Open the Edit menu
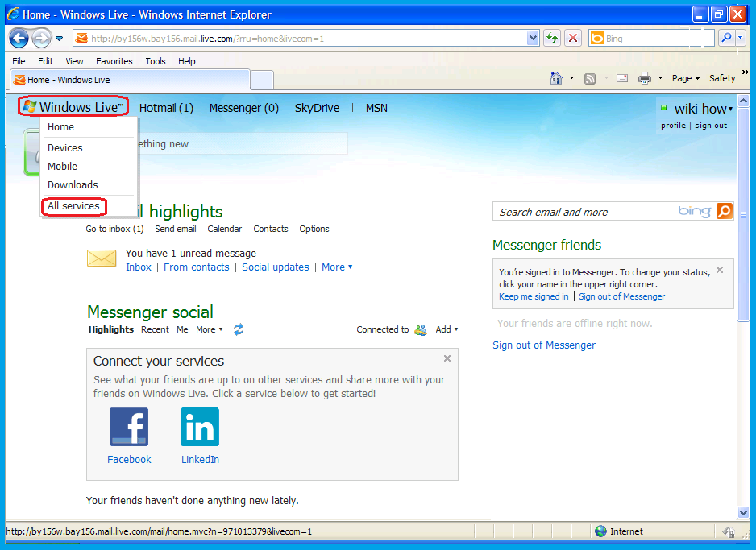The height and width of the screenshot is (550, 756). click(45, 61)
